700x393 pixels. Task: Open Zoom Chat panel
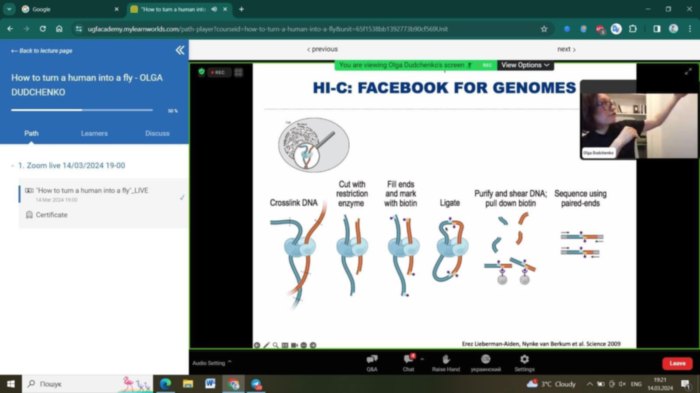tap(408, 363)
